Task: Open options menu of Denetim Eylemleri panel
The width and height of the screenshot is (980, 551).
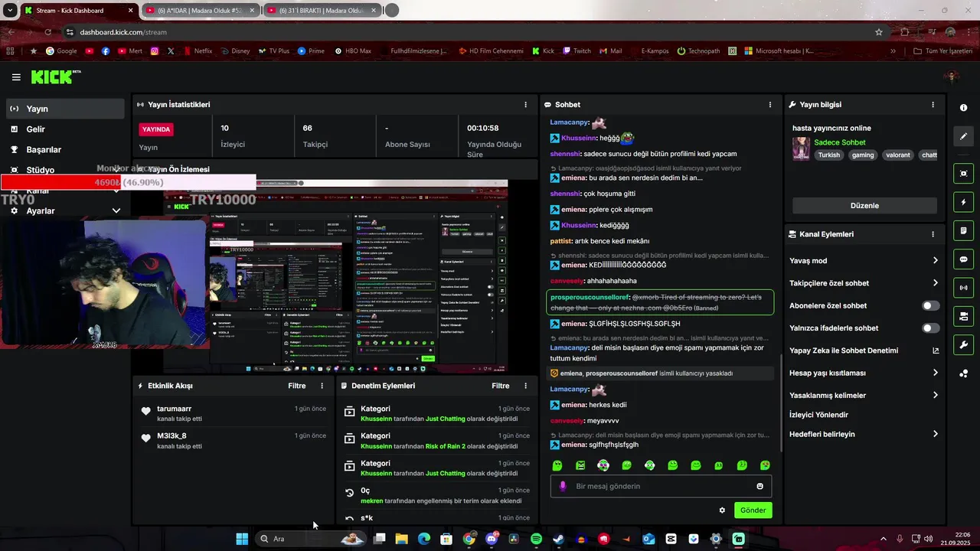Action: click(x=525, y=386)
